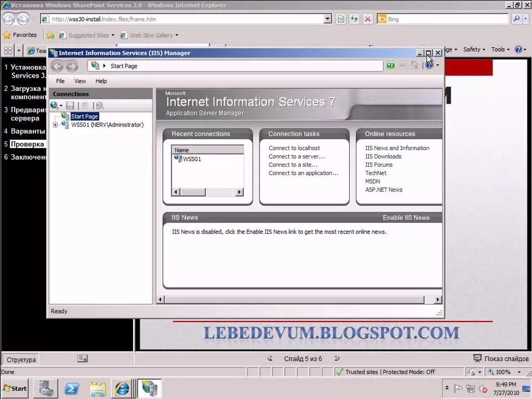Image resolution: width=532 pixels, height=399 pixels.
Task: Click Показ слайдов slideshow button
Action: click(x=501, y=359)
